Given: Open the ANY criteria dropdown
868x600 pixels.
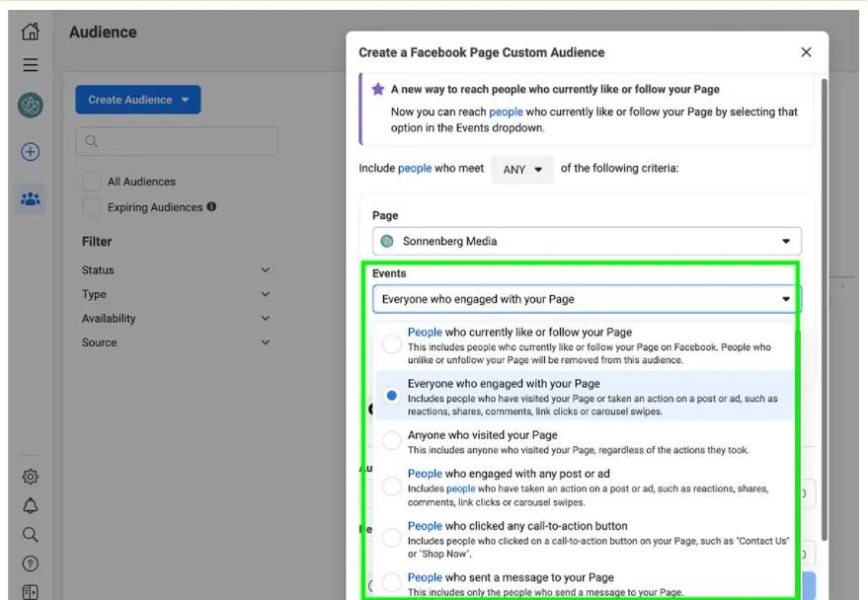Looking at the screenshot, I should tap(522, 169).
